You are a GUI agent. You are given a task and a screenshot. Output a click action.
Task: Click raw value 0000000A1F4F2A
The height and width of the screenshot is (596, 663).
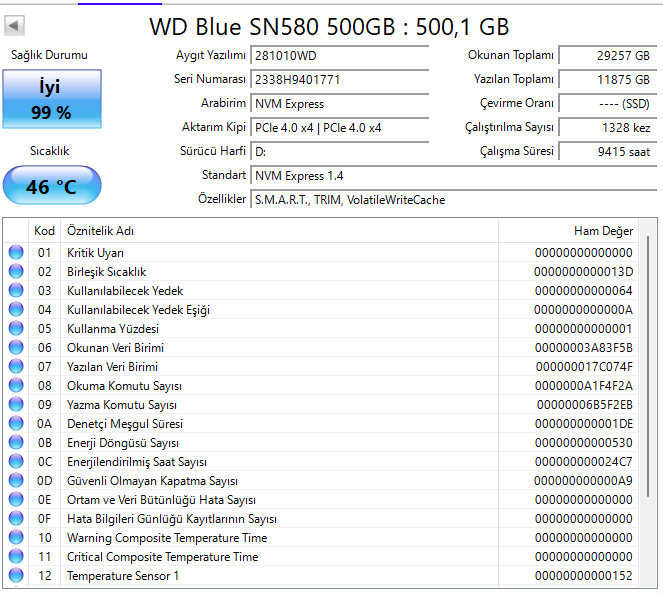click(584, 386)
